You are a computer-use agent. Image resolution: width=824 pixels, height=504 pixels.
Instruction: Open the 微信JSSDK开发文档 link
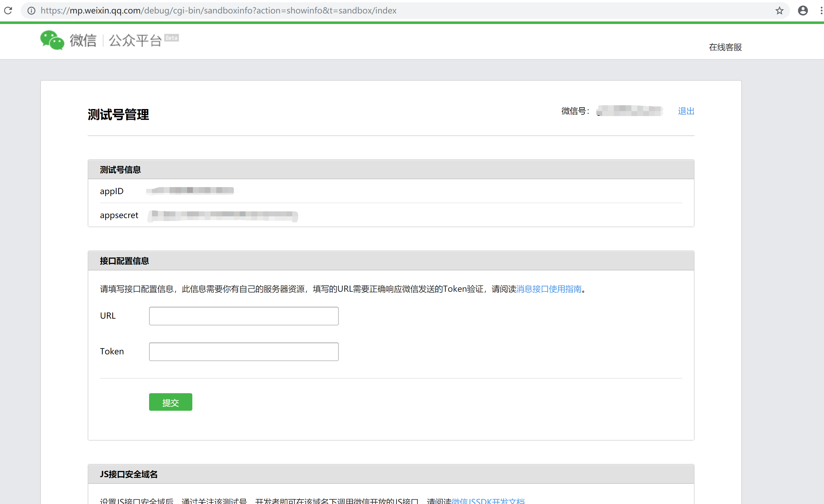[488, 501]
